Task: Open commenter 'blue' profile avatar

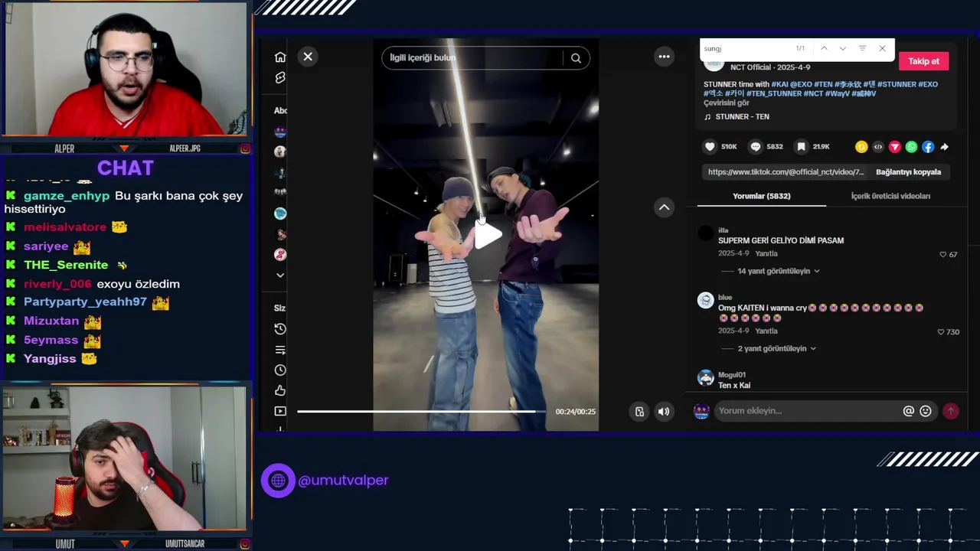Action: coord(705,301)
